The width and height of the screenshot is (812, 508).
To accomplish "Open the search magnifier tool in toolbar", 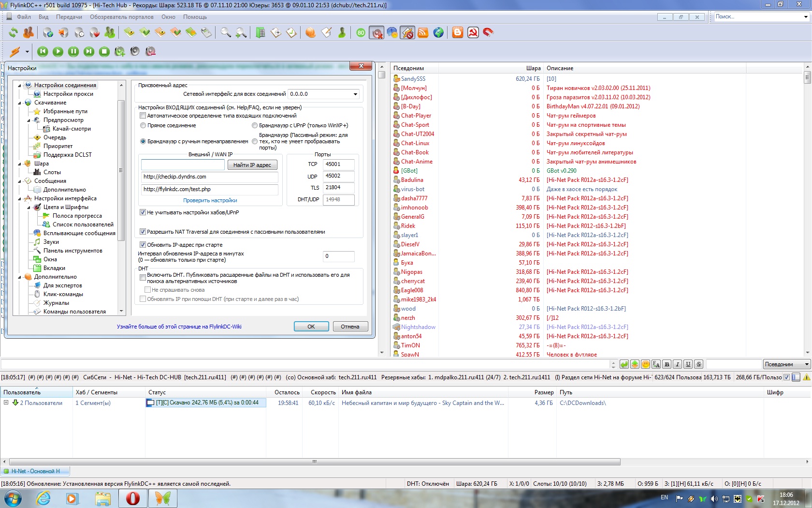I will 225,32.
